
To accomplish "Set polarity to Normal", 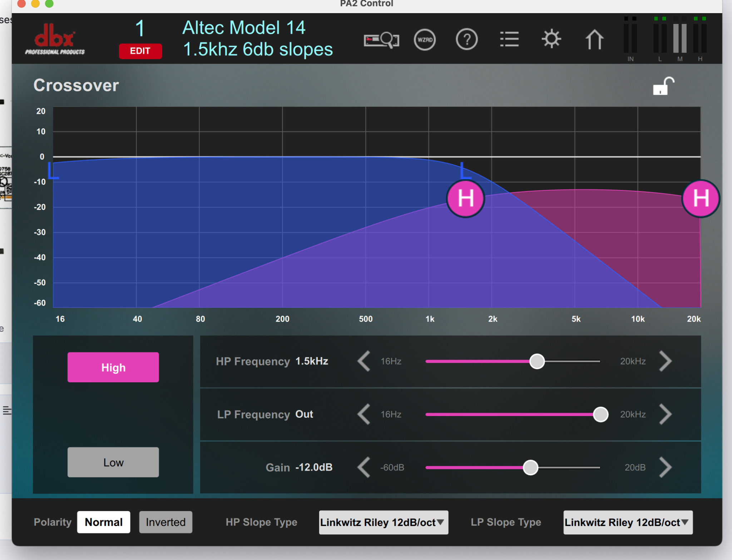I will point(104,522).
